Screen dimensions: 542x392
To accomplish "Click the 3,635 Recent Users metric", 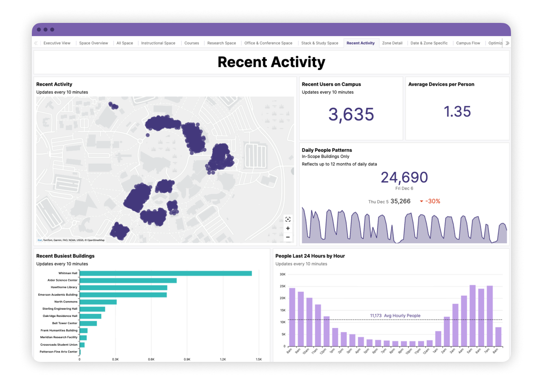I will click(x=351, y=114).
